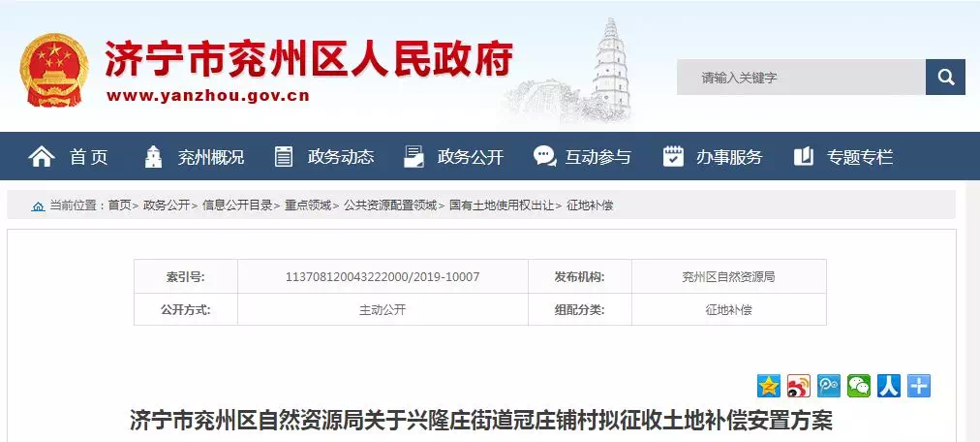Share to Sina Weibo icon
Viewport: 980px width, 442px height.
pos(799,386)
